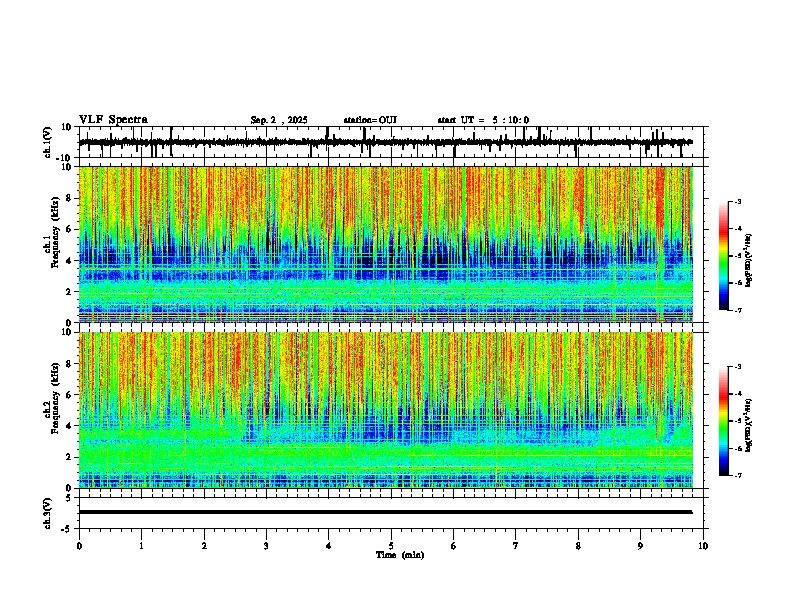Click the "VLF Spectra" title text
The image size is (792, 612).
(x=113, y=120)
